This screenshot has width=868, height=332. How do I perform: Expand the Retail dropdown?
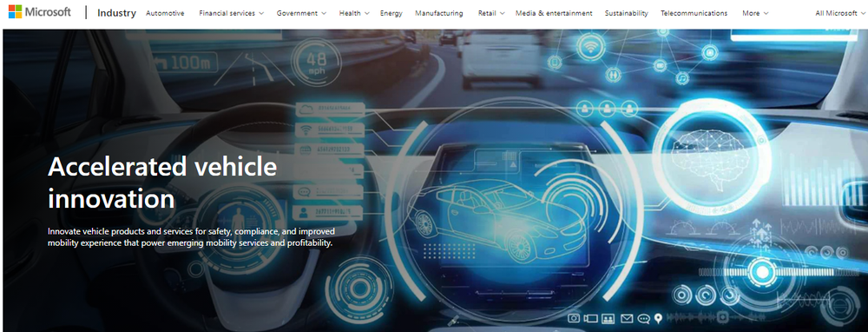pyautogui.click(x=491, y=13)
